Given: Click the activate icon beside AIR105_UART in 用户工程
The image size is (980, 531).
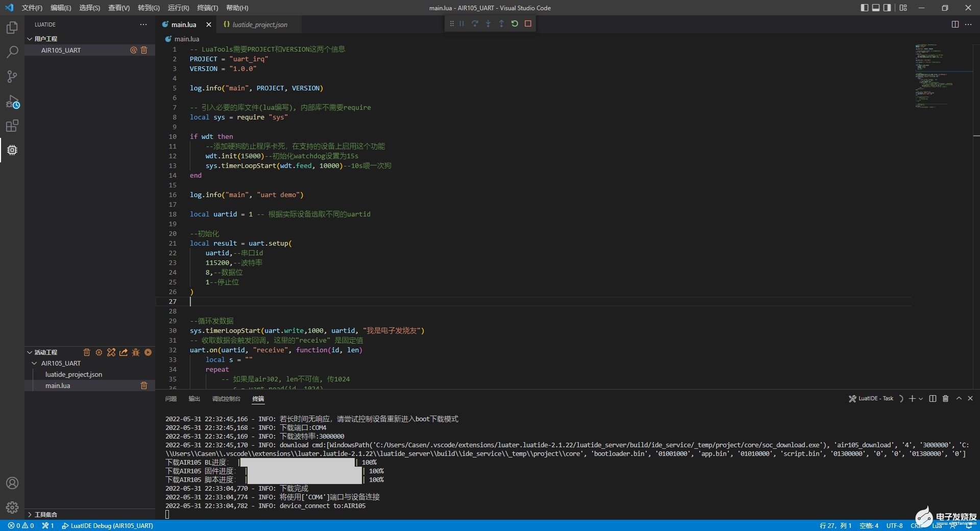Looking at the screenshot, I should pos(134,50).
